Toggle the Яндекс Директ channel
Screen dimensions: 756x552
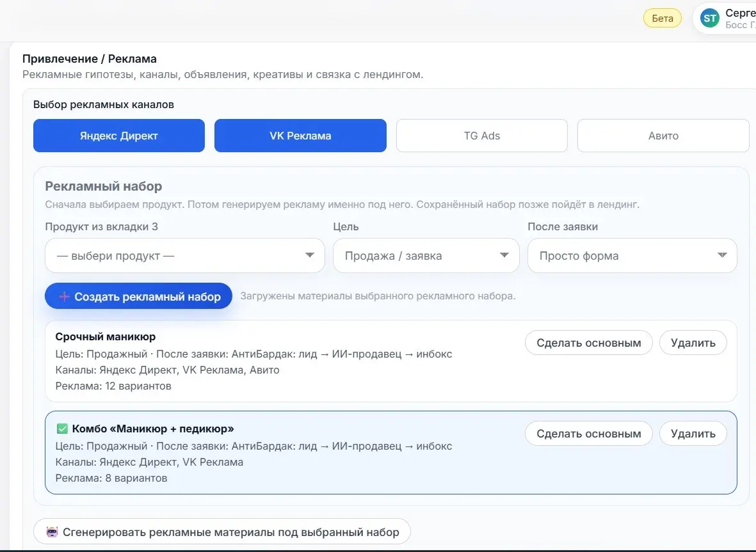[x=119, y=136]
